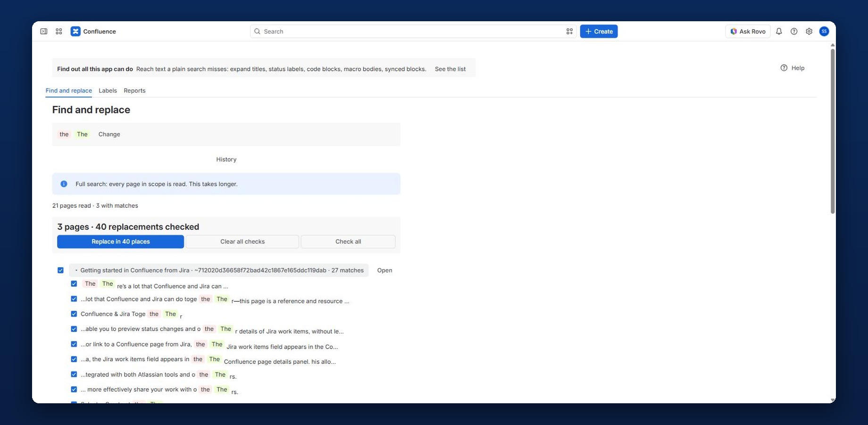Uncheck the "re's a lot that Confluence" match
The image size is (868, 425).
(74, 284)
